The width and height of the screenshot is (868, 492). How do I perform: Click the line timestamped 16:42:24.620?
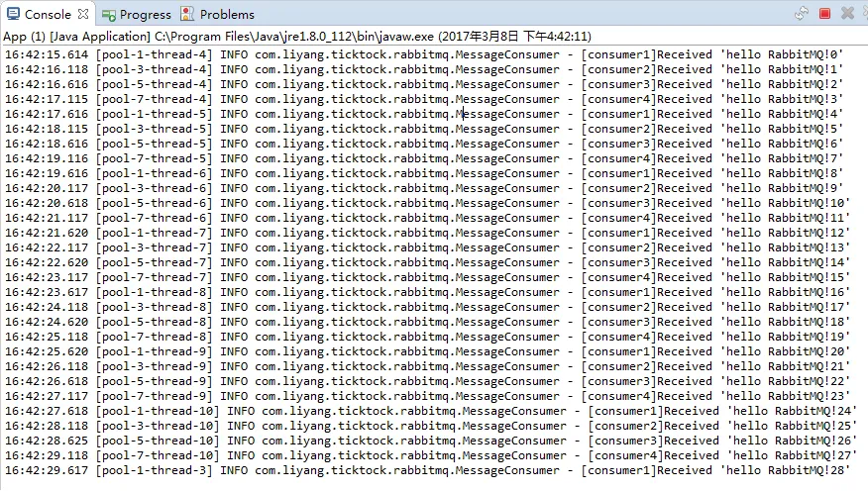[x=427, y=323]
